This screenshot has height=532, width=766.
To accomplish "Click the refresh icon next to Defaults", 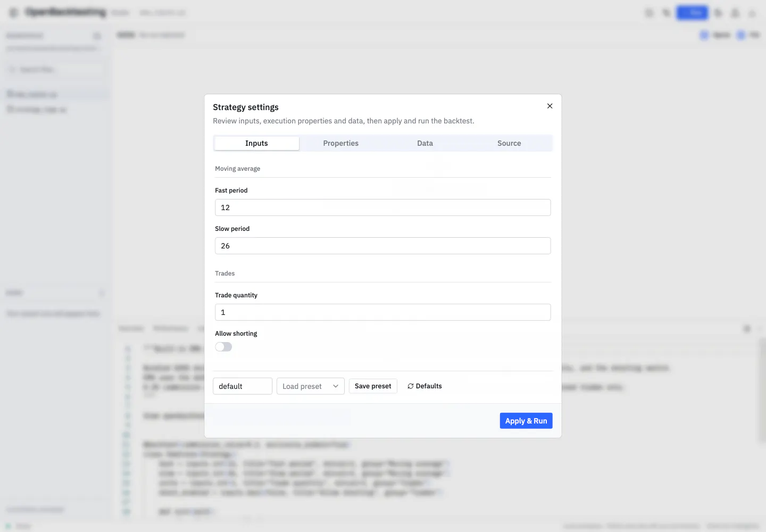I will click(411, 386).
